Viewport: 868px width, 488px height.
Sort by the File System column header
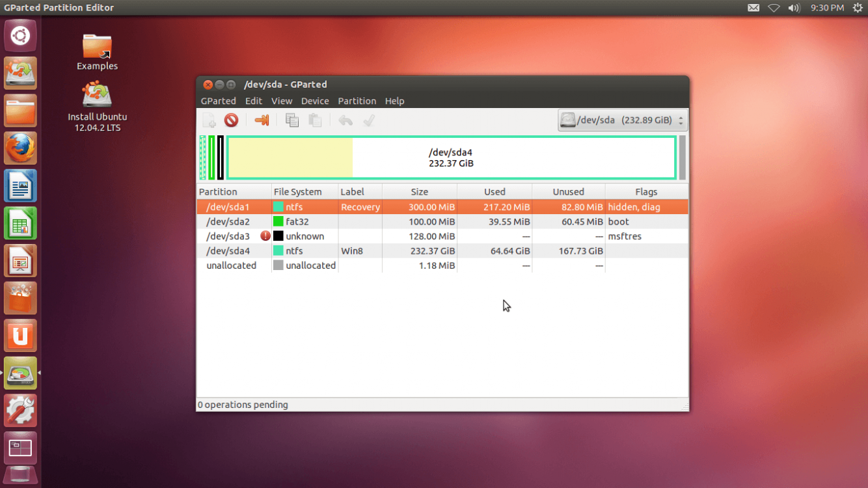(297, 192)
